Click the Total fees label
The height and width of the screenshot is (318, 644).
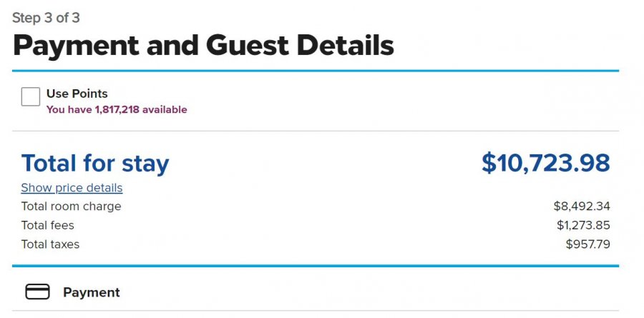pos(47,226)
